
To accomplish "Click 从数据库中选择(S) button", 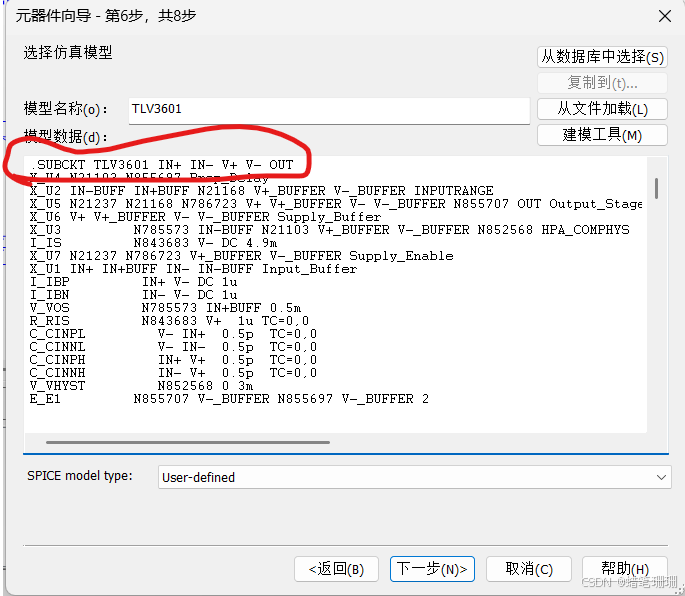I will pyautogui.click(x=602, y=57).
